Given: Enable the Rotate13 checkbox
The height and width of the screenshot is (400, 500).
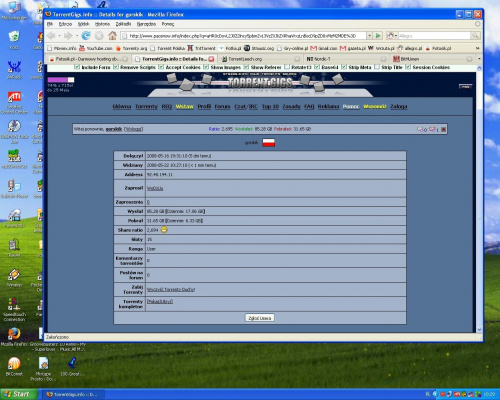Looking at the screenshot, I should [287, 67].
